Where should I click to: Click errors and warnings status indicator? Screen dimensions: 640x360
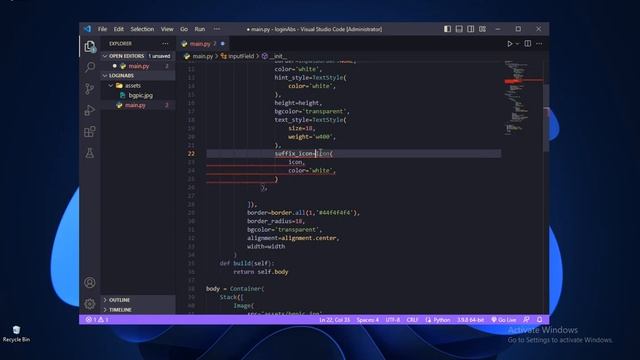pos(97,320)
